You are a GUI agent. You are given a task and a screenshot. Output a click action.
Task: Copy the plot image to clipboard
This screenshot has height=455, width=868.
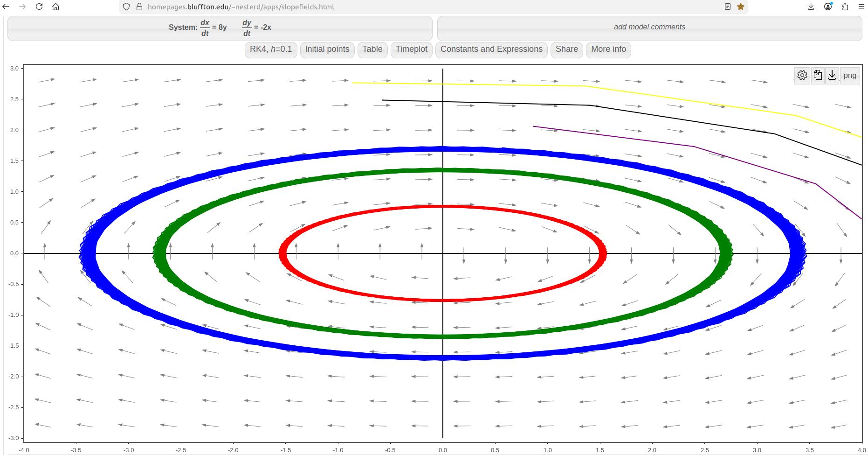click(x=818, y=75)
